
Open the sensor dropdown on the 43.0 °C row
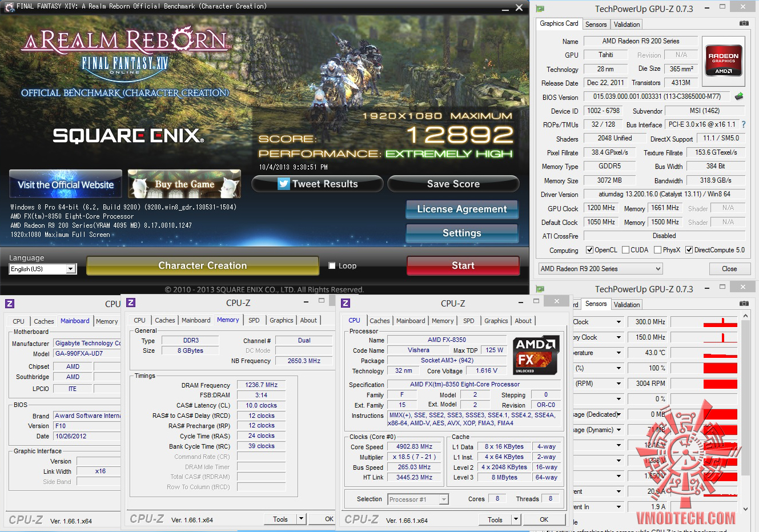click(x=619, y=353)
